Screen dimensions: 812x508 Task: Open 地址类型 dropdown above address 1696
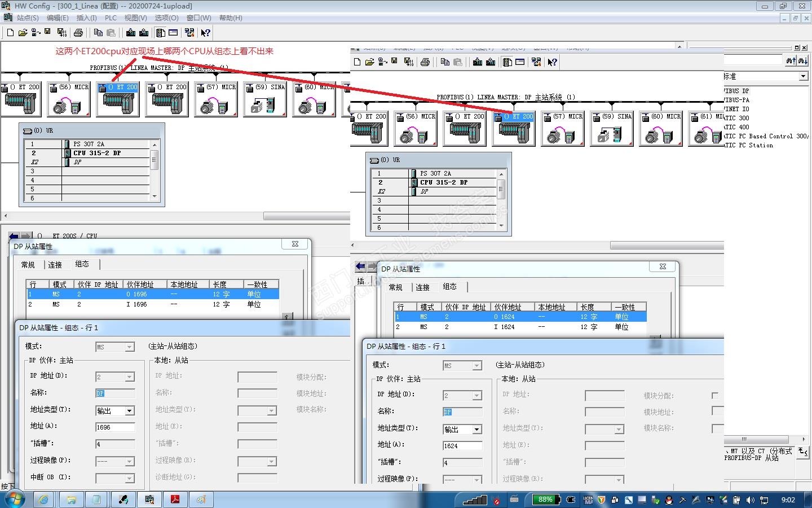[x=130, y=411]
